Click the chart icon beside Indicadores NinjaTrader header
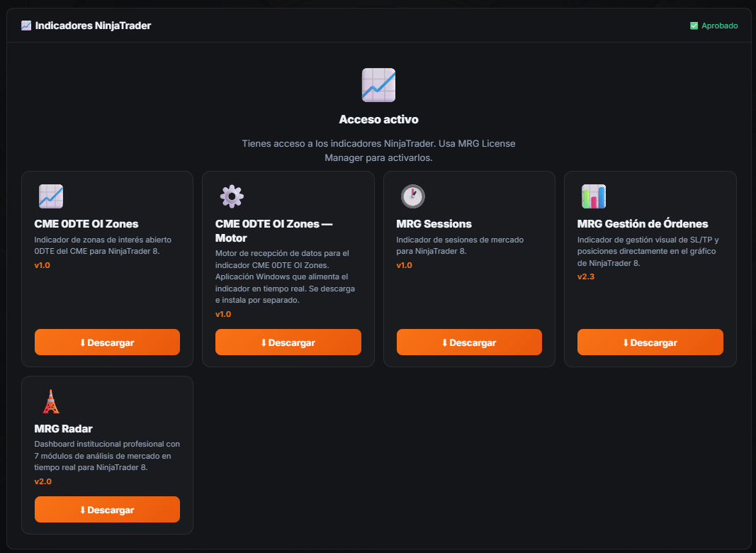Viewport: 756px width, 553px height. 26,26
